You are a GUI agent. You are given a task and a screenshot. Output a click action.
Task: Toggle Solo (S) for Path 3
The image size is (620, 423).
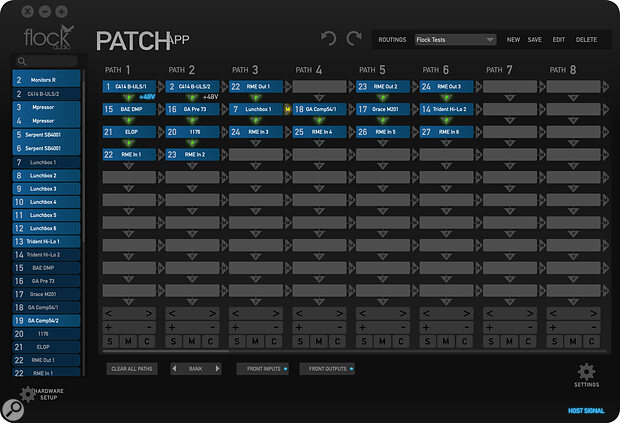[x=237, y=342]
